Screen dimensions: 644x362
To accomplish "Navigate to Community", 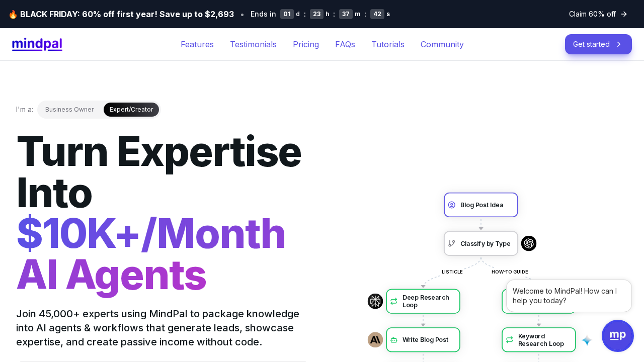I will [x=442, y=44].
